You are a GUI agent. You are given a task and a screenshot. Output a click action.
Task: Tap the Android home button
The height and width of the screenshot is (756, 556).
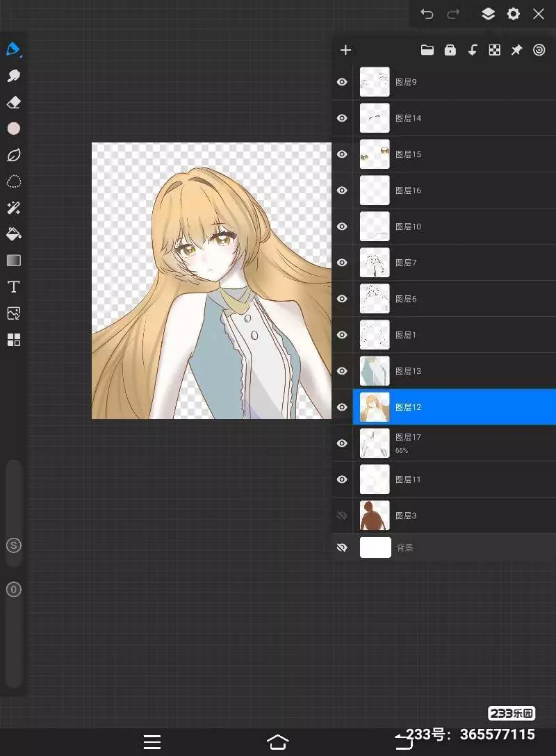click(x=277, y=741)
